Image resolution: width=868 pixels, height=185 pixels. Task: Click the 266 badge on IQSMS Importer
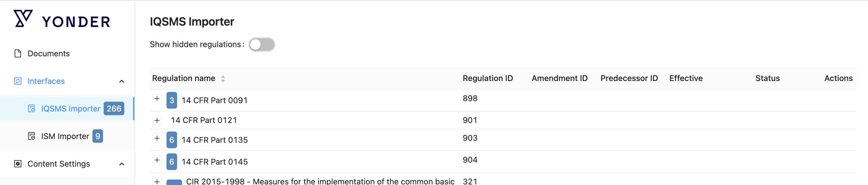(114, 109)
